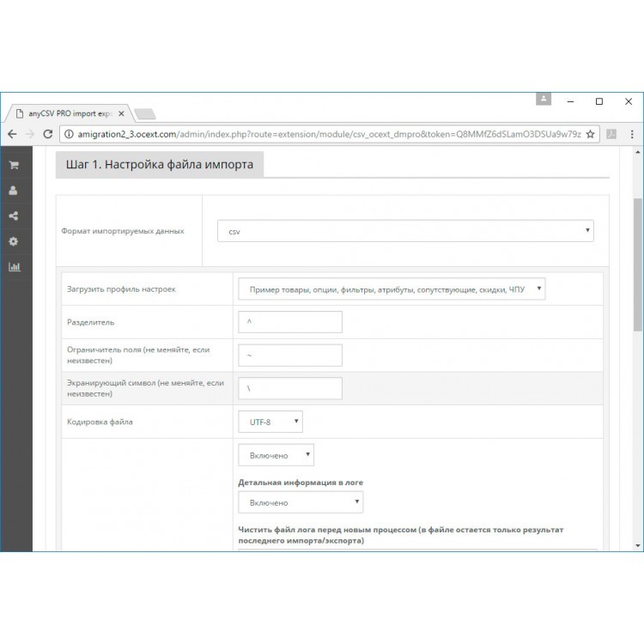The width and height of the screenshot is (644, 644).
Task: Click the Разделитель label text
Action: tap(90, 322)
